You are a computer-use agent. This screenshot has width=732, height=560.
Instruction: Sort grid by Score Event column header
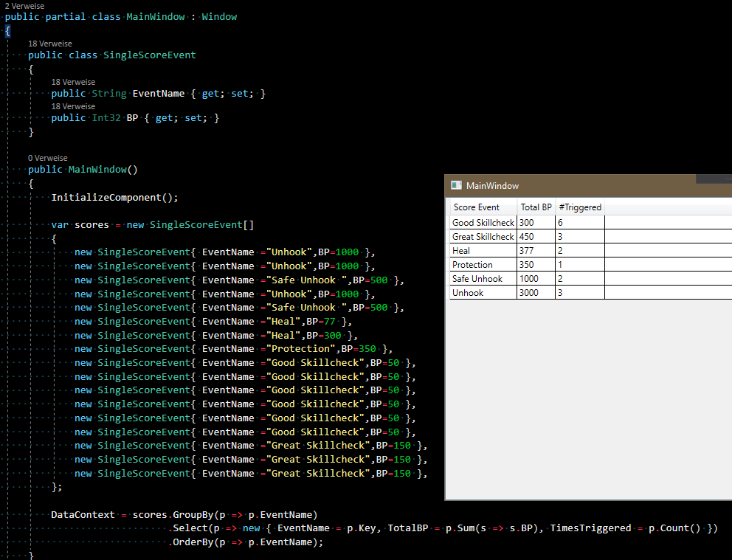point(476,207)
